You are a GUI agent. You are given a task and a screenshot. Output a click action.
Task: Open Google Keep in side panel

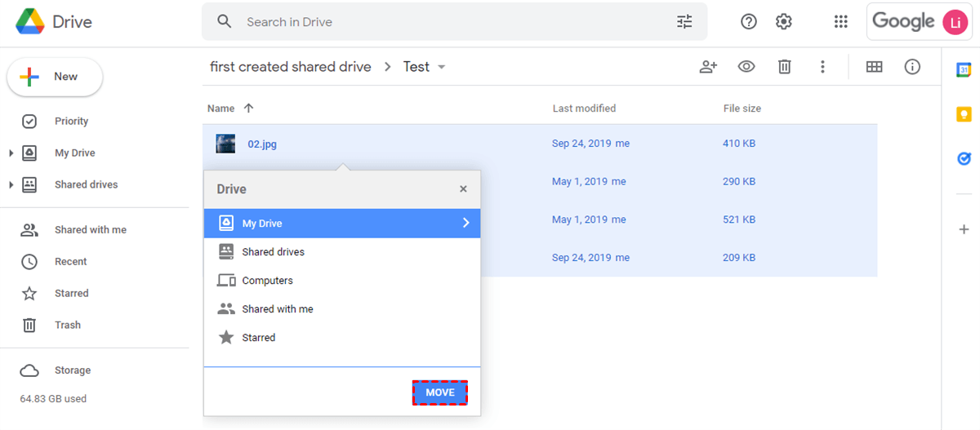964,114
